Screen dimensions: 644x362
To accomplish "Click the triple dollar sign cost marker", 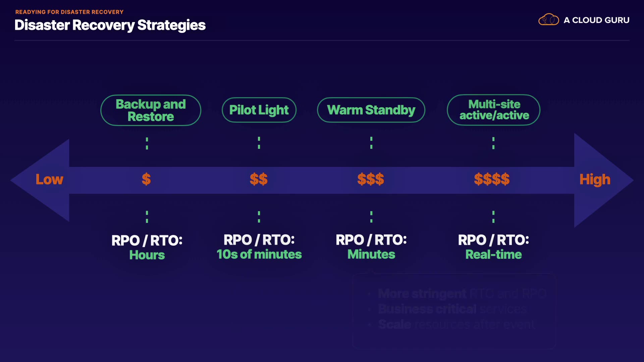I will pyautogui.click(x=371, y=179).
